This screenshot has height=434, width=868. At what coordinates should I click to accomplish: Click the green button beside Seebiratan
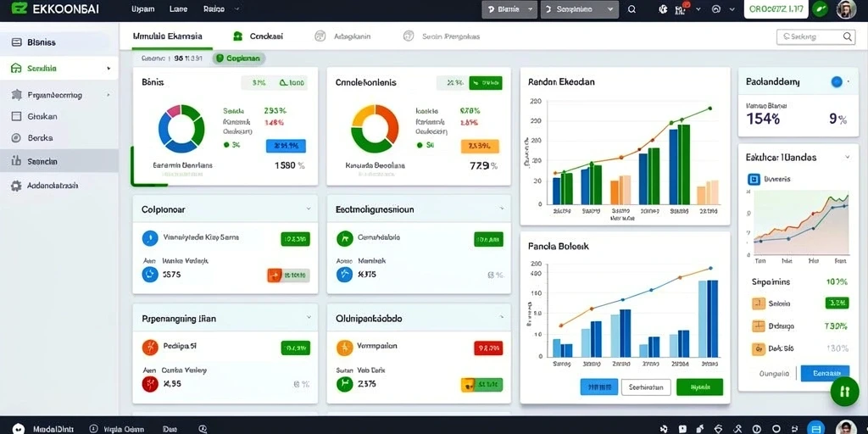pyautogui.click(x=699, y=387)
